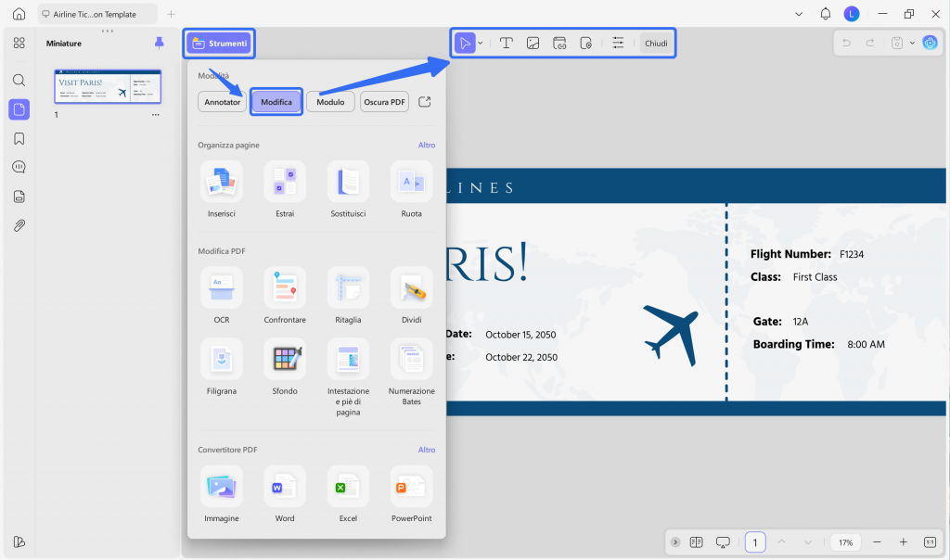Open the Filigrana watermark tool
950x560 pixels.
pyautogui.click(x=222, y=366)
